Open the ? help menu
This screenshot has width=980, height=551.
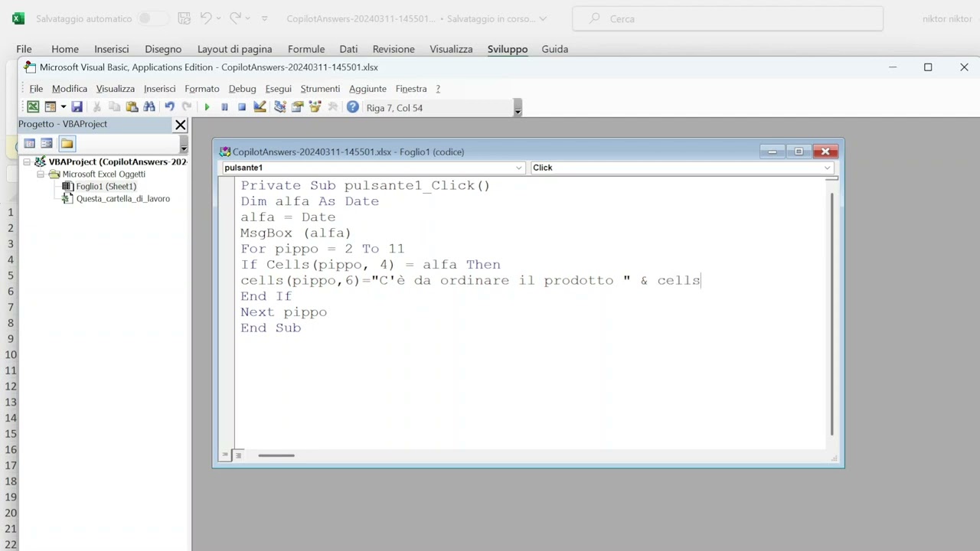point(438,89)
